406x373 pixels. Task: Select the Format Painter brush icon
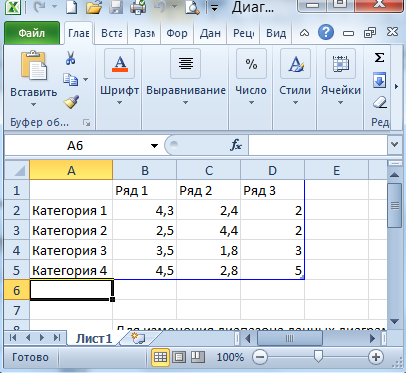(x=71, y=102)
